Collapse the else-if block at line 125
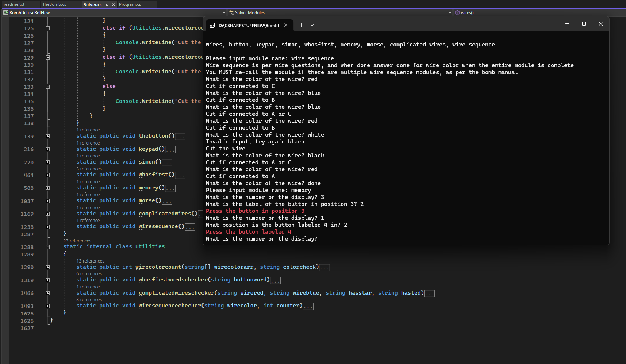This screenshot has width=626, height=364. coord(48,28)
